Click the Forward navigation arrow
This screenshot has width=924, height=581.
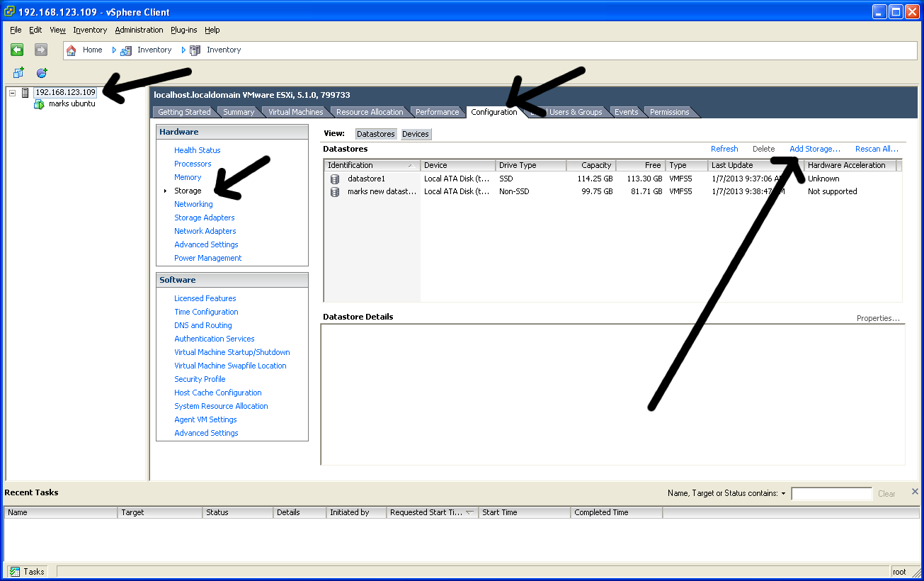click(41, 50)
